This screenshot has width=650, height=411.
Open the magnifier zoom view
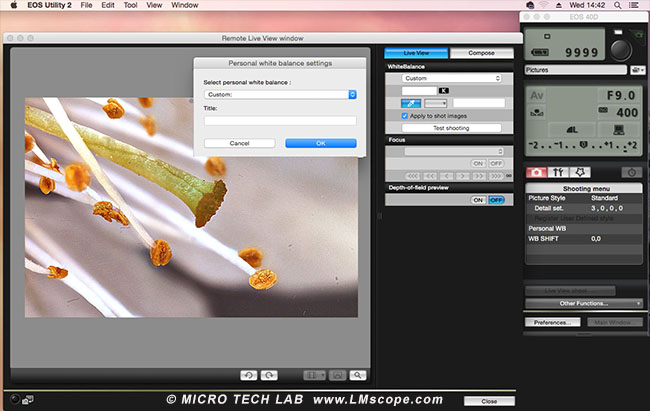pos(357,375)
